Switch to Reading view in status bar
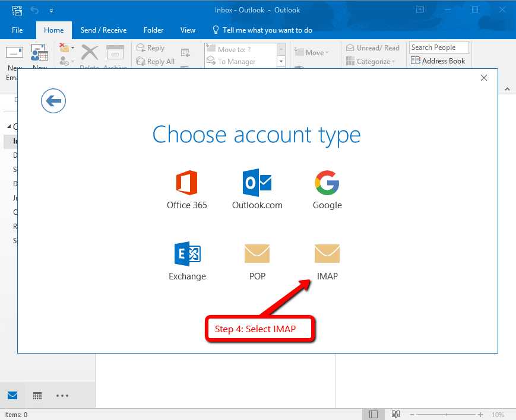This screenshot has width=516, height=420. [x=395, y=415]
